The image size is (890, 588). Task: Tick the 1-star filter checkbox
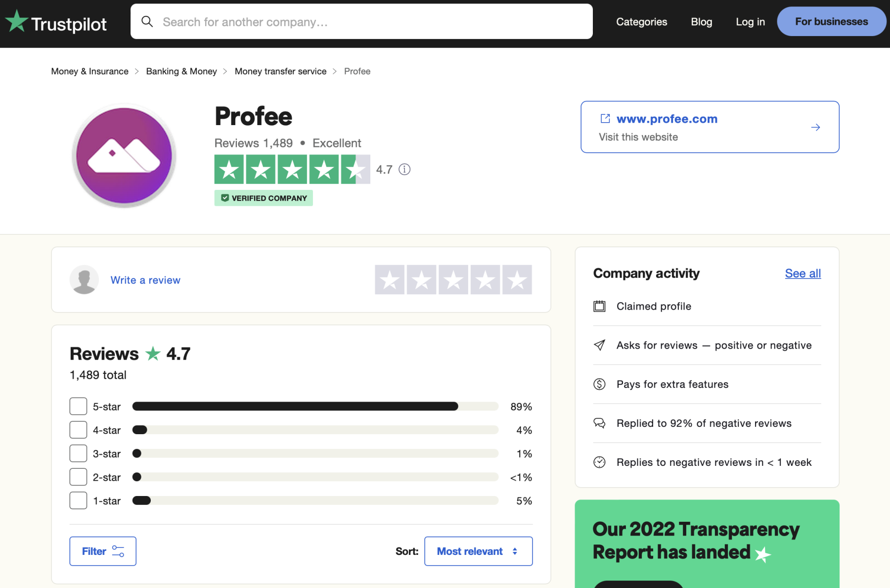(x=78, y=500)
